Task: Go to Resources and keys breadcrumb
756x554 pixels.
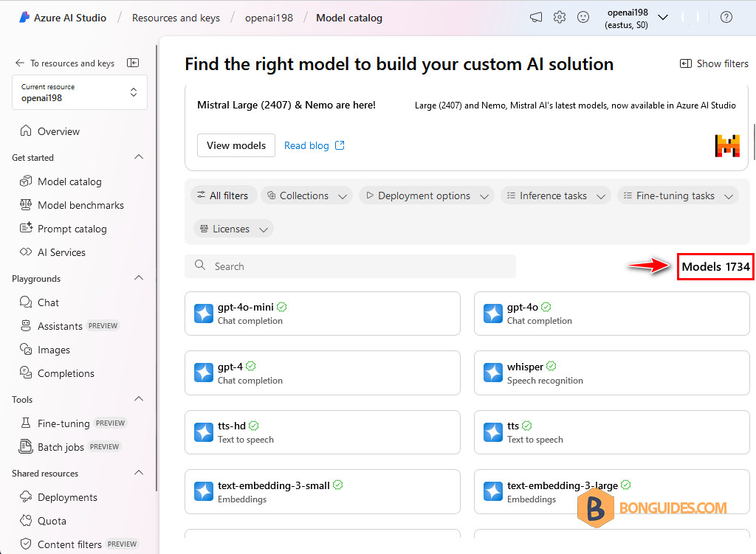Action: pyautogui.click(x=176, y=18)
